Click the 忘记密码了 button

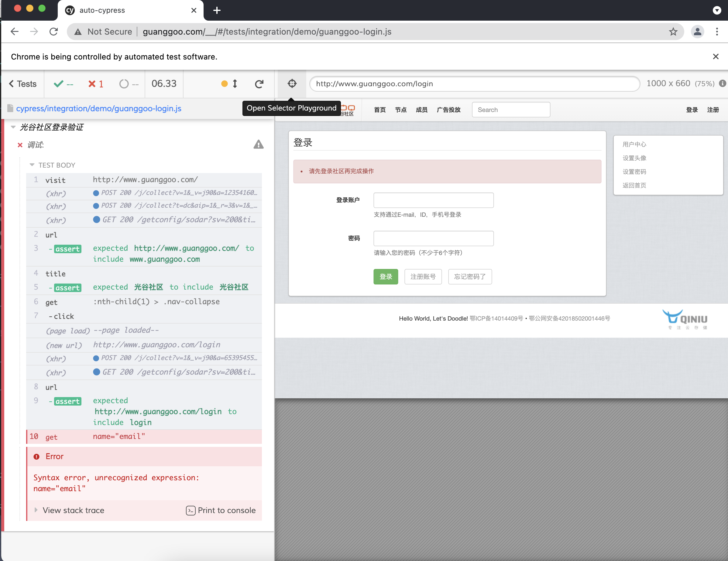pyautogui.click(x=469, y=277)
